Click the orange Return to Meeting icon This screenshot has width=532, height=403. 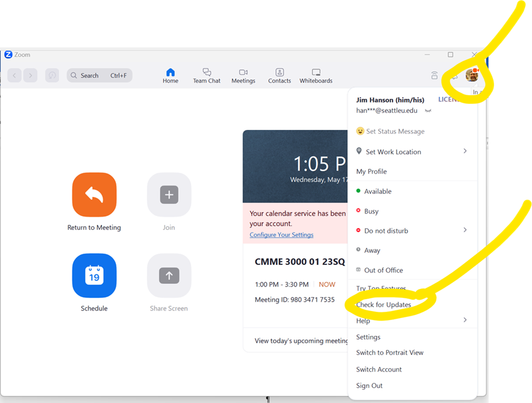click(94, 195)
